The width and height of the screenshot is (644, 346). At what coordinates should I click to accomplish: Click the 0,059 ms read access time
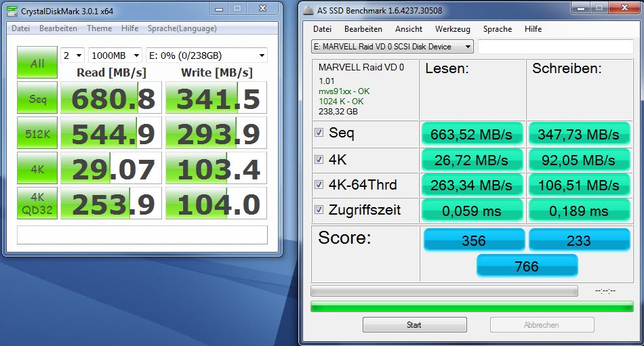point(472,211)
